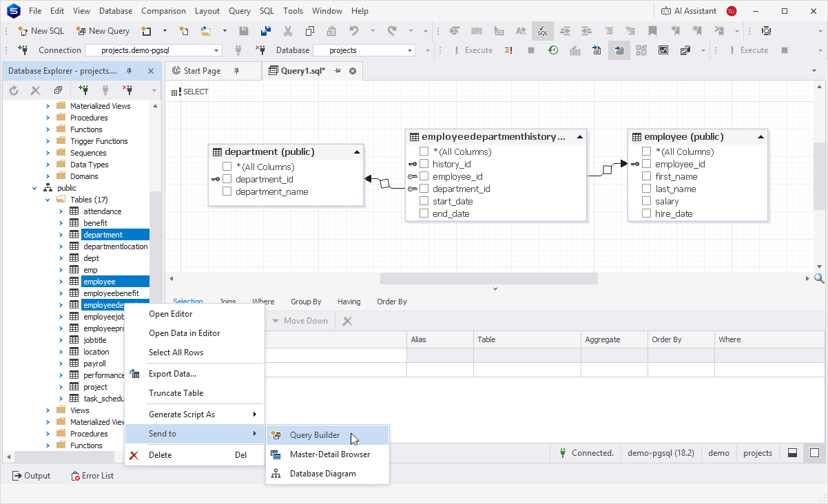Open the AI Assistant
The height and width of the screenshot is (504, 828).
[688, 11]
